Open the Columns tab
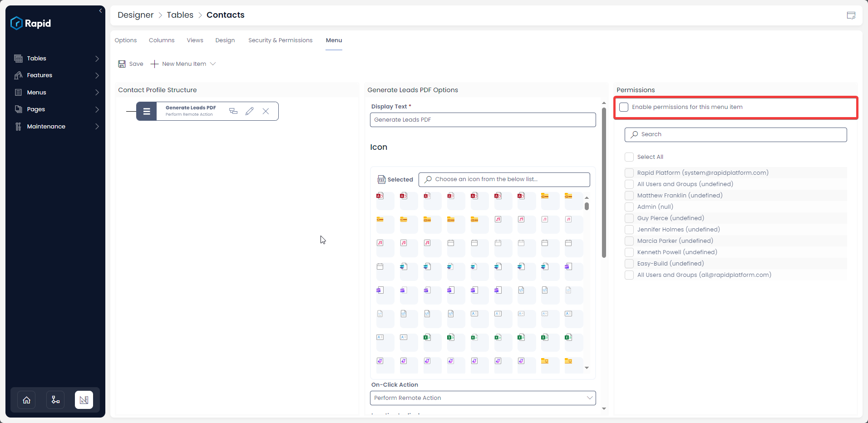 161,40
